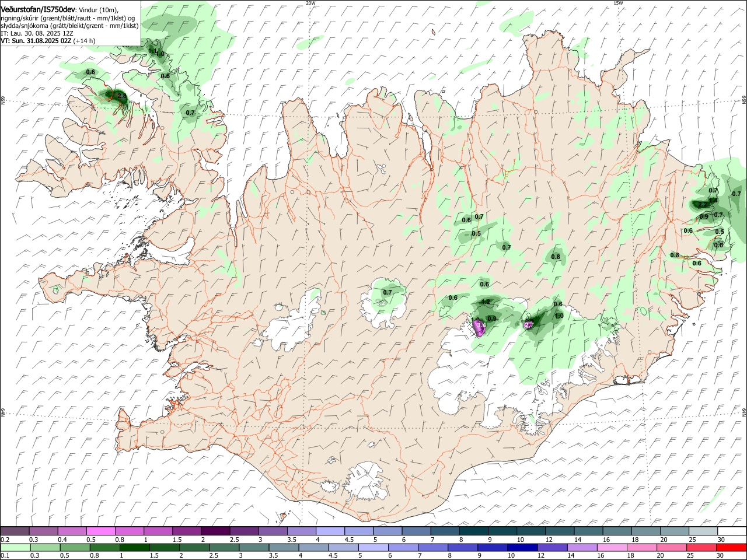Click the '0.2' label under top legend row
This screenshot has width=747, height=560.
[4, 540]
